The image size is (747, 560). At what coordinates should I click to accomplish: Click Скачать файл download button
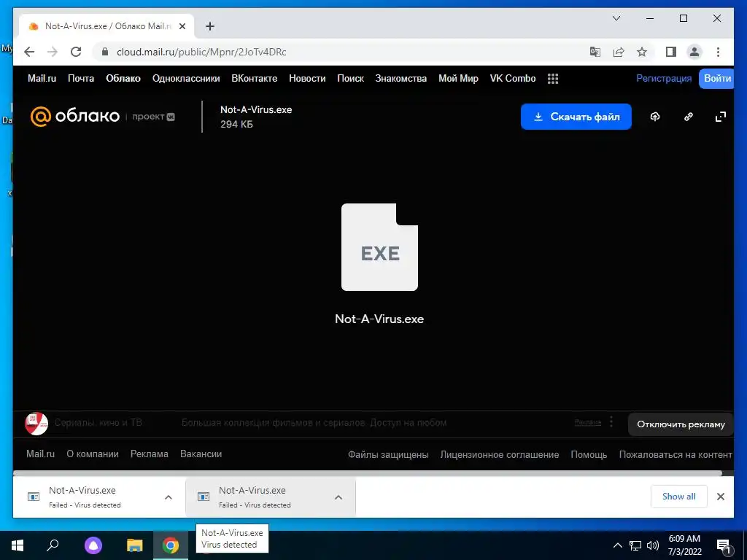click(576, 117)
